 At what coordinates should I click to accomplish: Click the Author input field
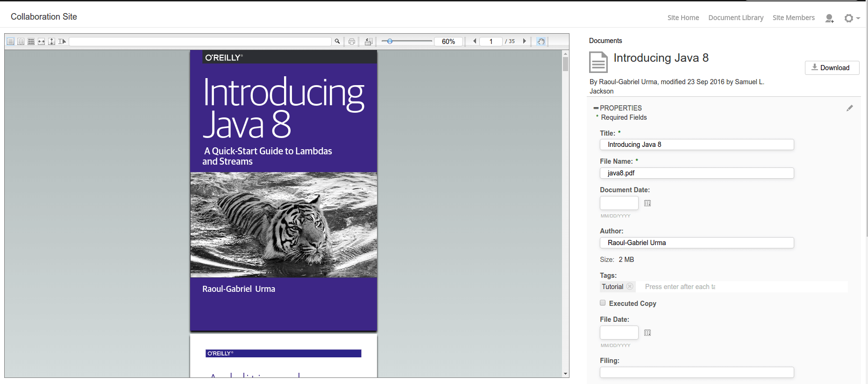pyautogui.click(x=697, y=243)
